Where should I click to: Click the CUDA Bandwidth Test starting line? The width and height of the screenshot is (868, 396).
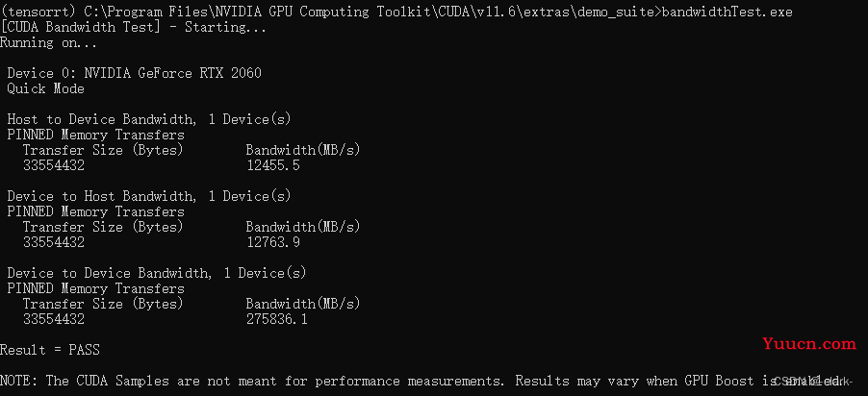(133, 27)
